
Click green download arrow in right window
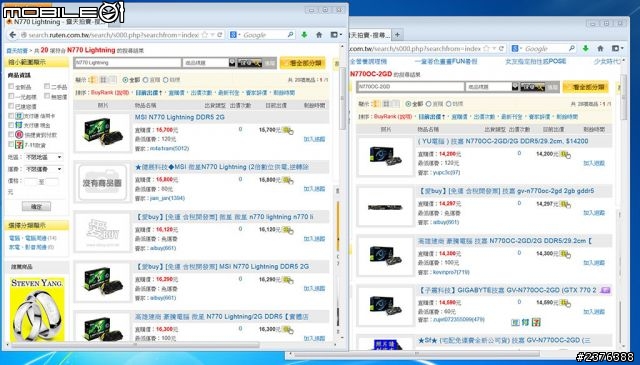click(x=586, y=49)
